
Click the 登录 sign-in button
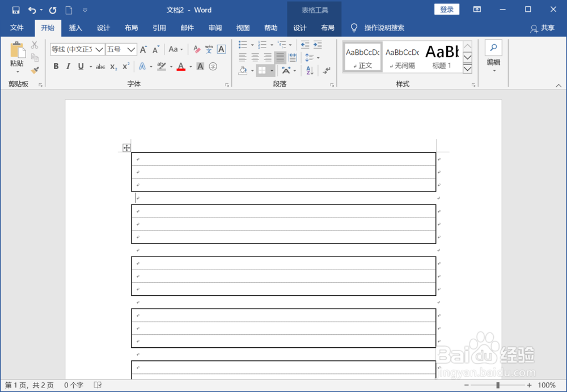pos(447,10)
